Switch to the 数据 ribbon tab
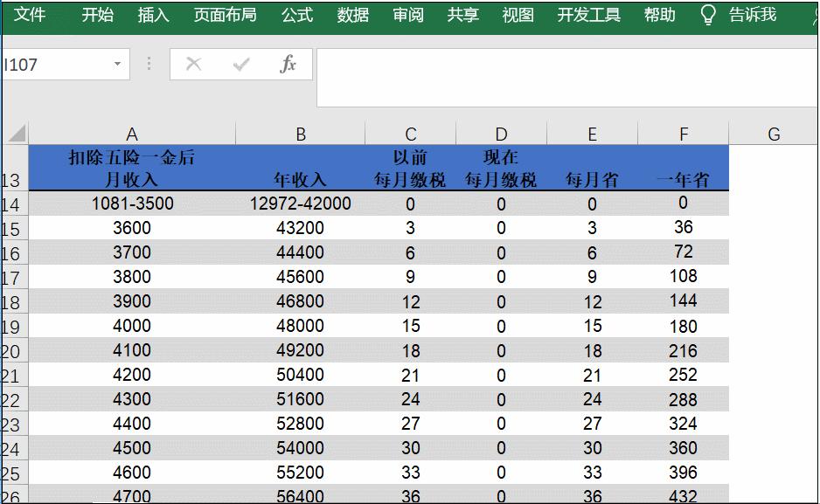The image size is (820, 504). pyautogui.click(x=351, y=15)
